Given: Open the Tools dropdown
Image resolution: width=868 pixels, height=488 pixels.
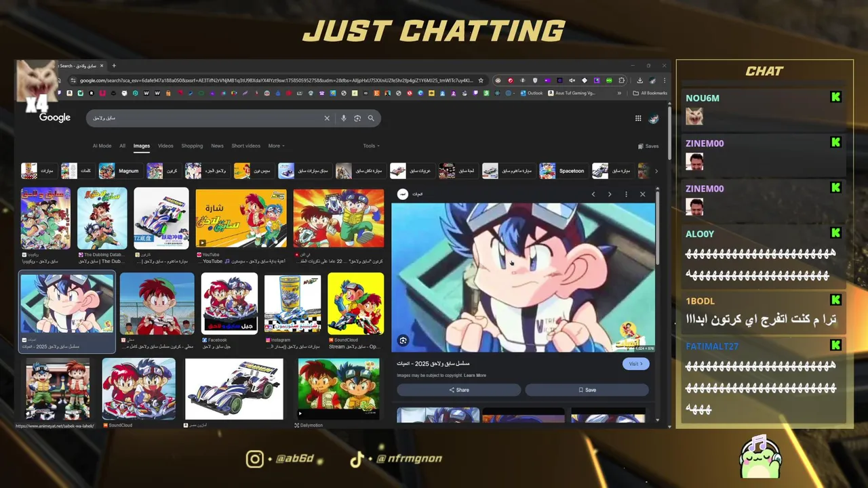Looking at the screenshot, I should 371,146.
